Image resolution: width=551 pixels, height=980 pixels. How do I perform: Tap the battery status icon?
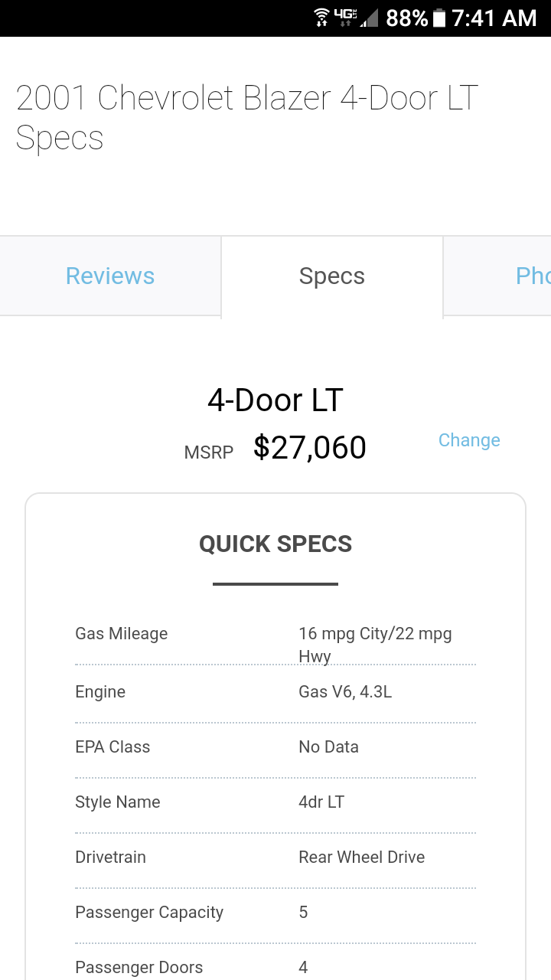[x=439, y=18]
